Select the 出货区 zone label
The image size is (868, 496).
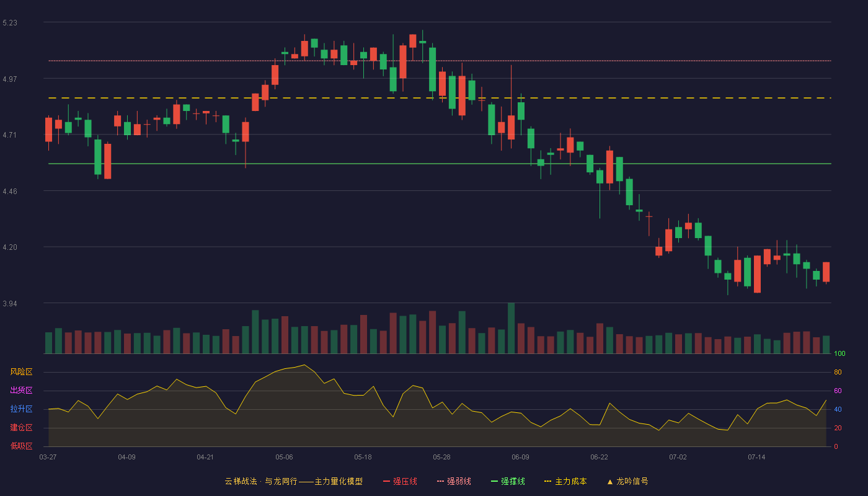click(22, 391)
